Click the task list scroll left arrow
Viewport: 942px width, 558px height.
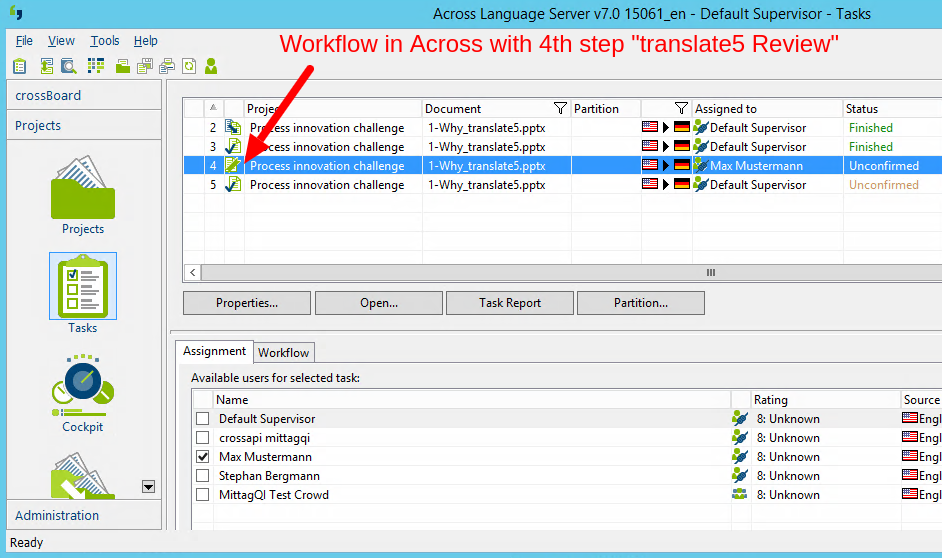(x=192, y=272)
